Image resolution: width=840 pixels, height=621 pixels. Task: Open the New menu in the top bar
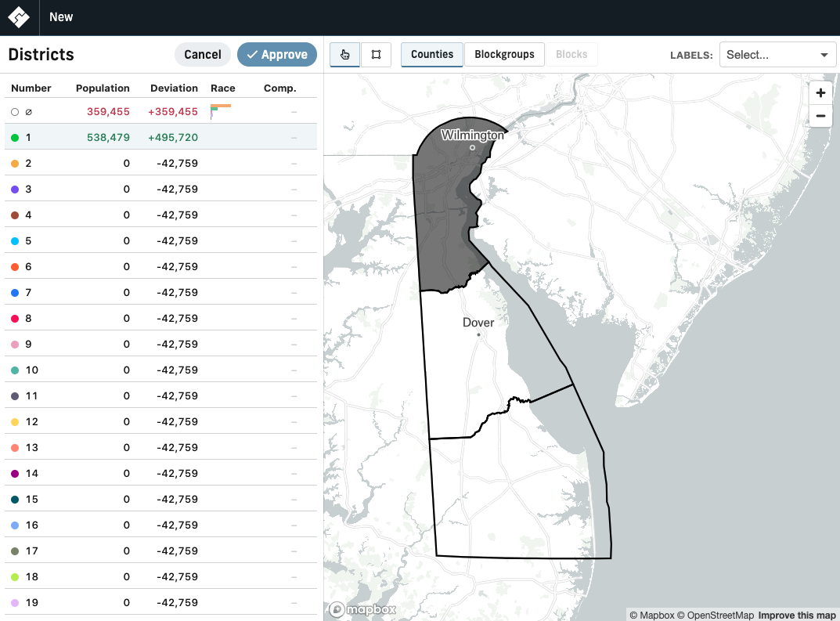(x=61, y=16)
